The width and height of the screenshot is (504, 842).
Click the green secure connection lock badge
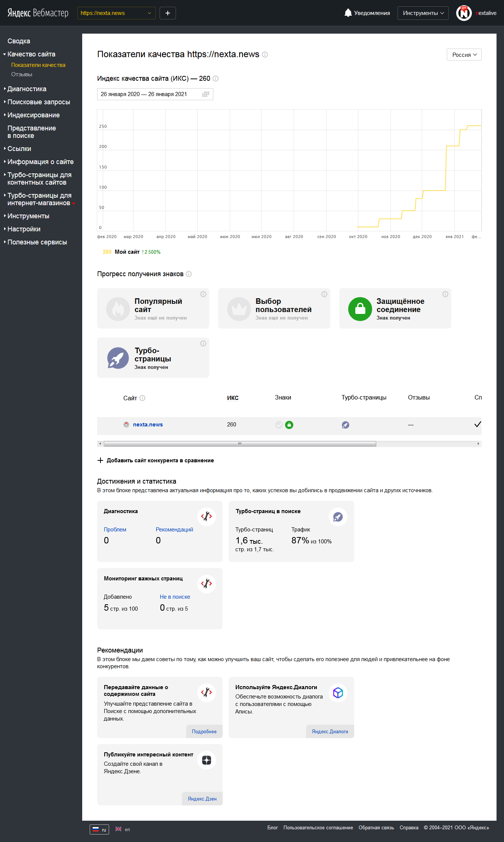360,309
